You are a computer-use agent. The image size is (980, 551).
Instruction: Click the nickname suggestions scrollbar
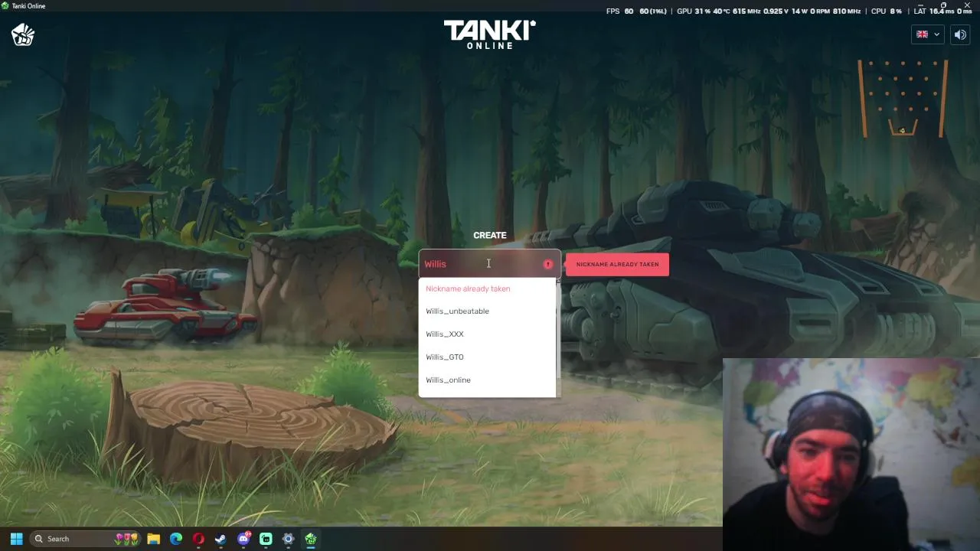[558, 329]
